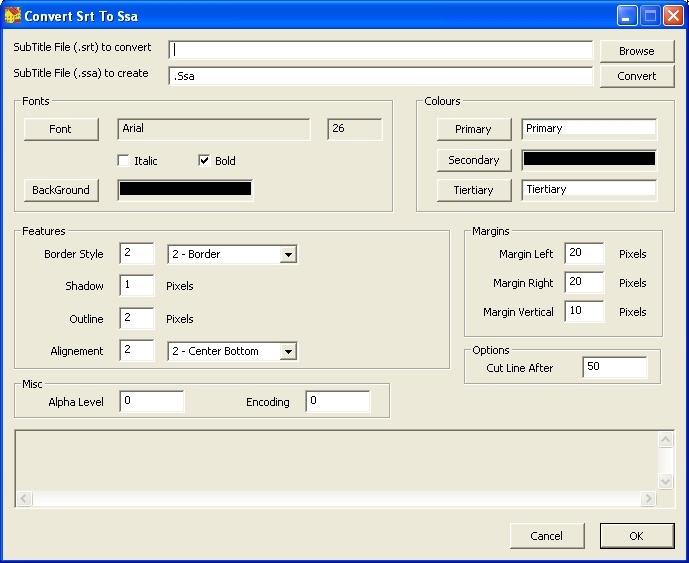The height and width of the screenshot is (563, 689).
Task: Click the log area scroll right arrow
Action: (648, 498)
